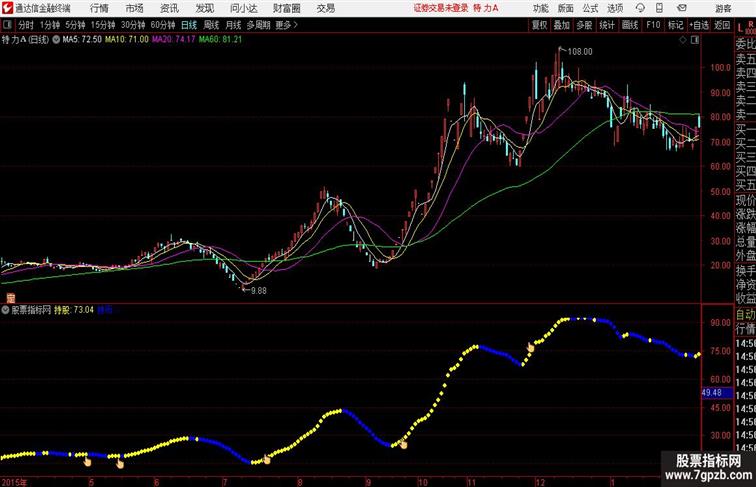Open the 选项 menu
Viewport: 756px width, 487px height.
(x=615, y=8)
